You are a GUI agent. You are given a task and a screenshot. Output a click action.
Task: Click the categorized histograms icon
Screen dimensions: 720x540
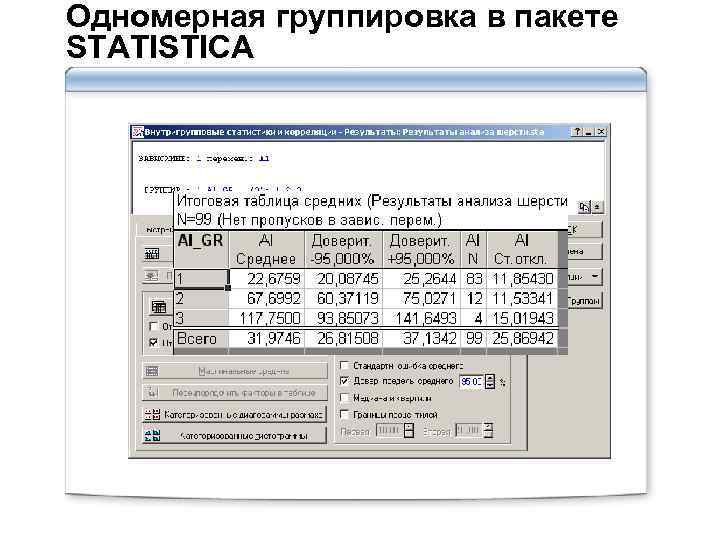tap(152, 435)
